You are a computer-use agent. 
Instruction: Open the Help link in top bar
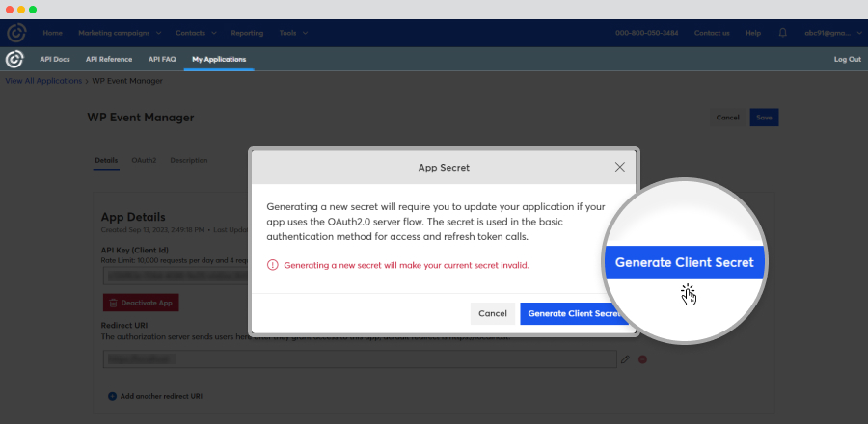pyautogui.click(x=753, y=33)
